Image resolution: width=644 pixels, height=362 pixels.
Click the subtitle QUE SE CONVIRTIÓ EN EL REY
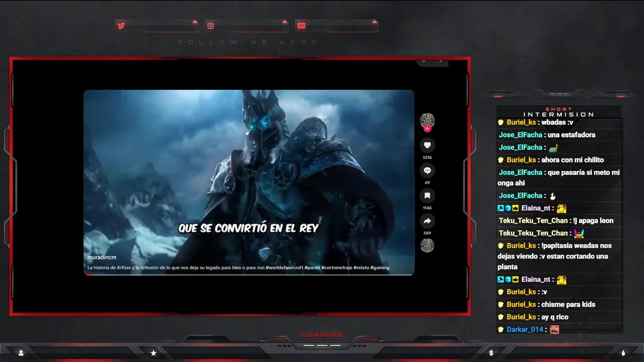pyautogui.click(x=249, y=228)
